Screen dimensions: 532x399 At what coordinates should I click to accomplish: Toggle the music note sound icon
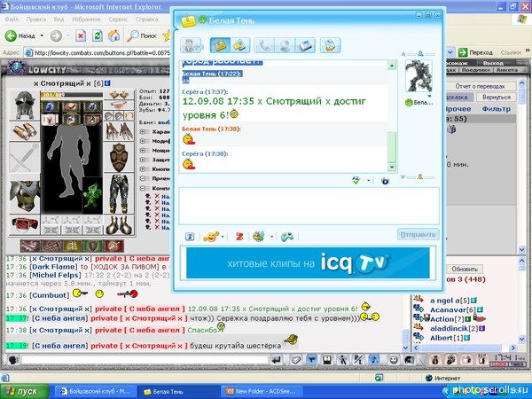[374, 360]
